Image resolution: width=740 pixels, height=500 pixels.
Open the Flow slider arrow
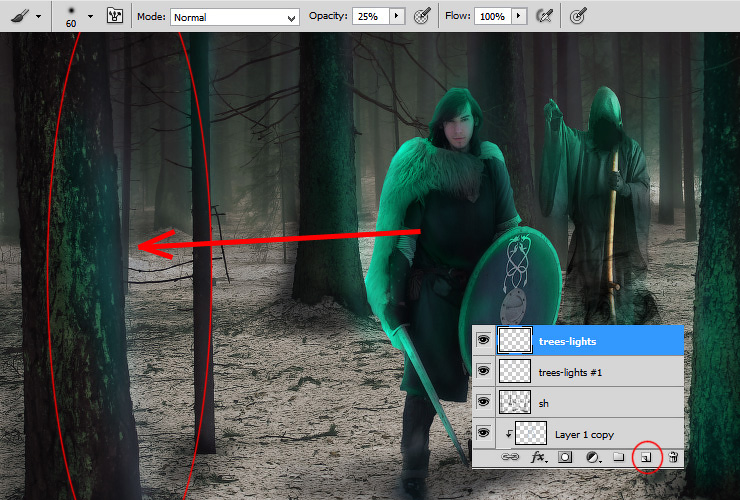[x=519, y=17]
